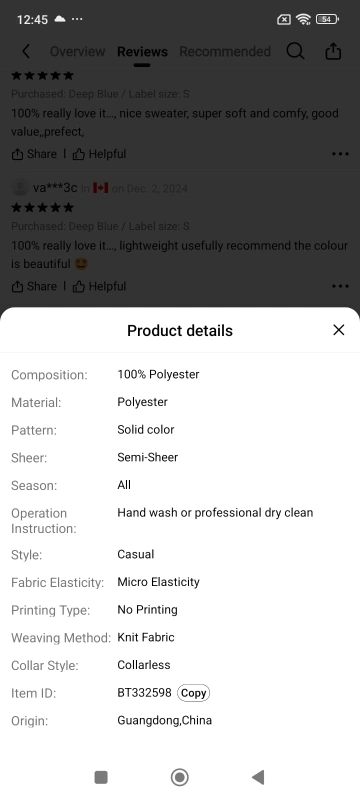Switch to the Overview tab
360x800 pixels.
(78, 52)
